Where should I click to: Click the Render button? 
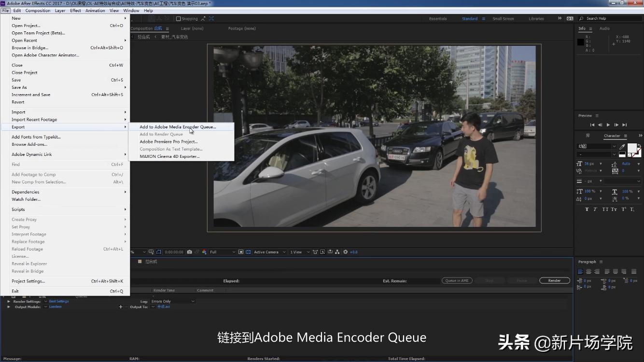click(554, 280)
